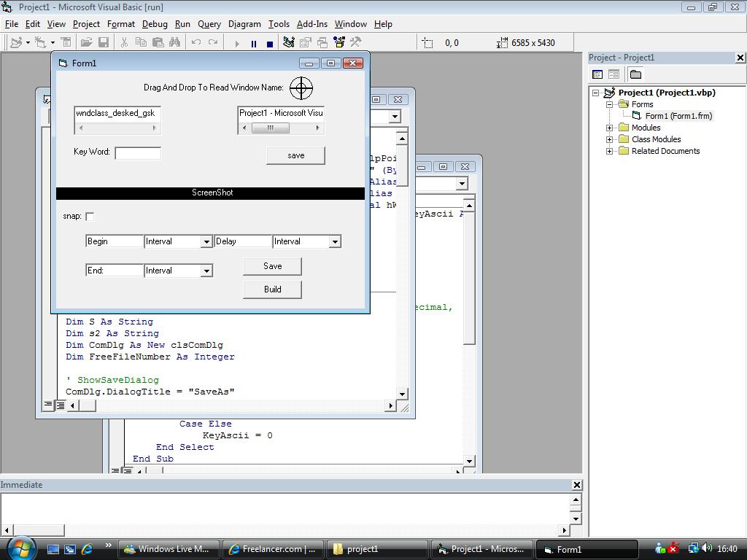747x560 pixels.
Task: Open Add Project dropdown arrow in toolbar
Action: (x=28, y=42)
